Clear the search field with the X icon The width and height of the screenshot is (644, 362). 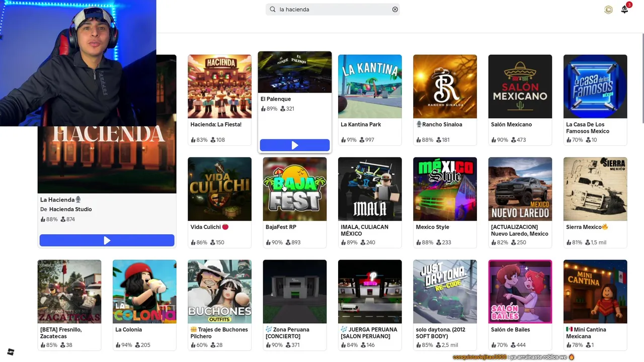395,9
